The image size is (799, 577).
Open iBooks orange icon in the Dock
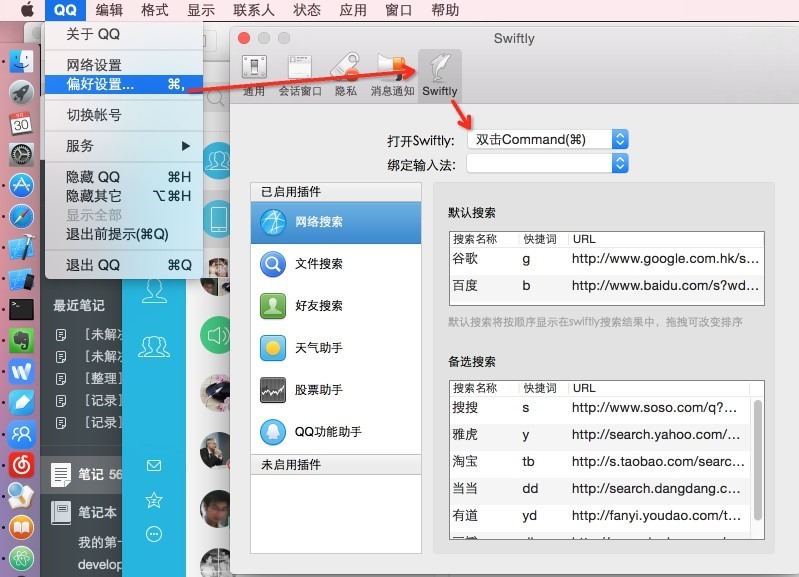coord(21,527)
